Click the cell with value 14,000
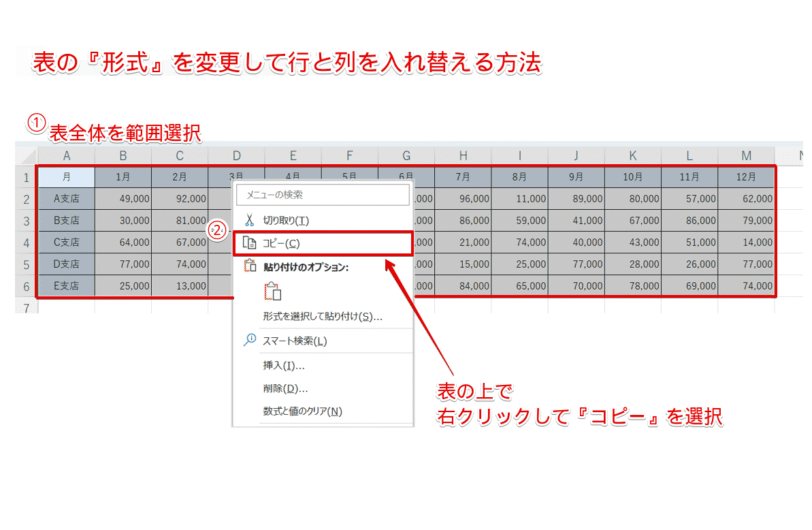Viewport: 812px width, 530px height. (x=746, y=242)
